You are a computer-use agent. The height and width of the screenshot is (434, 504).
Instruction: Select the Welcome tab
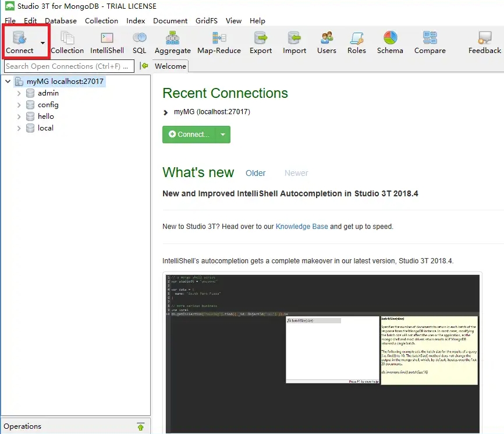[x=171, y=66]
